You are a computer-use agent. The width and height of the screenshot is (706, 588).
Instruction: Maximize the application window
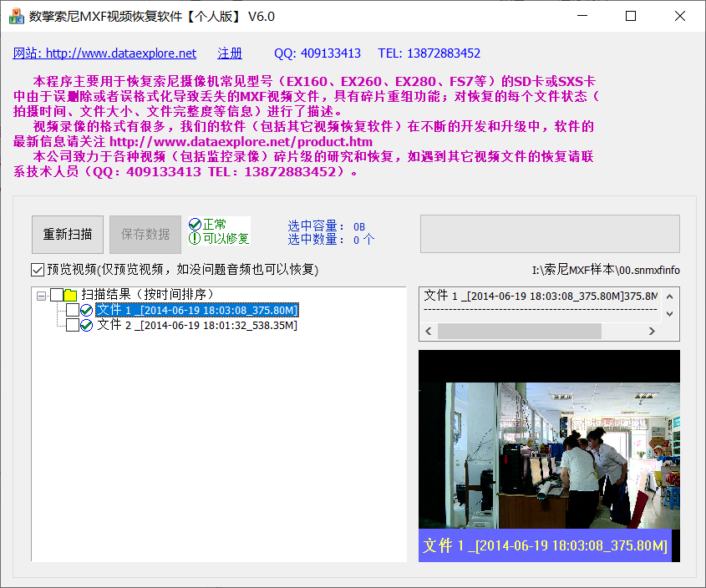coord(631,16)
